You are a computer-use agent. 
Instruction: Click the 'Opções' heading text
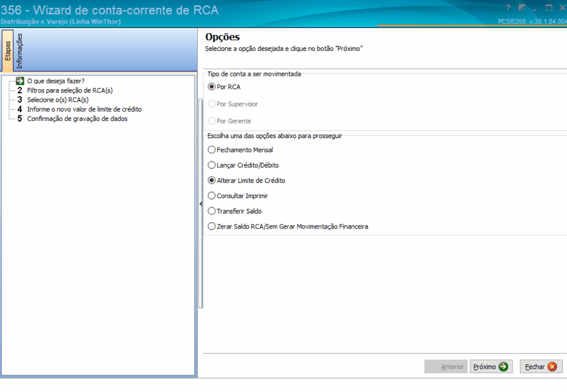pyautogui.click(x=223, y=37)
